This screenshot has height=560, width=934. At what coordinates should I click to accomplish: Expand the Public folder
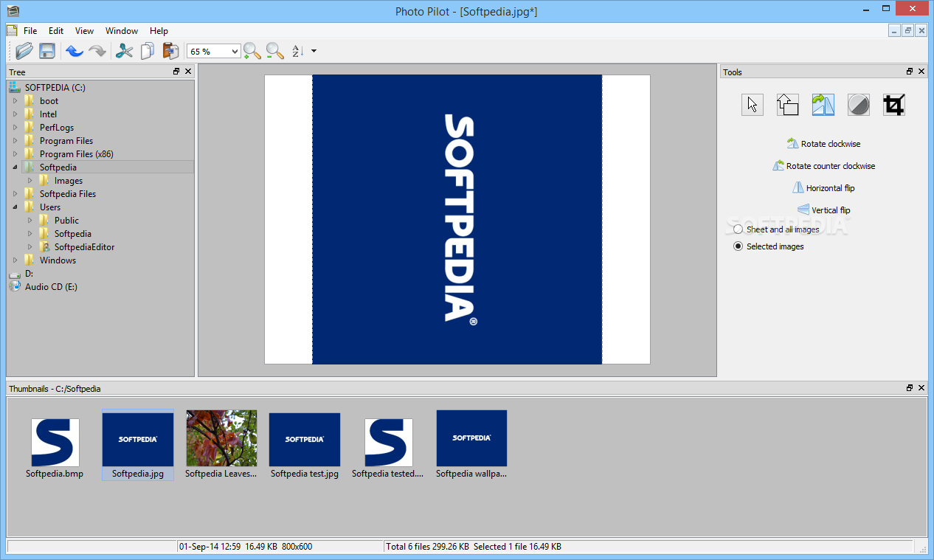(30, 221)
